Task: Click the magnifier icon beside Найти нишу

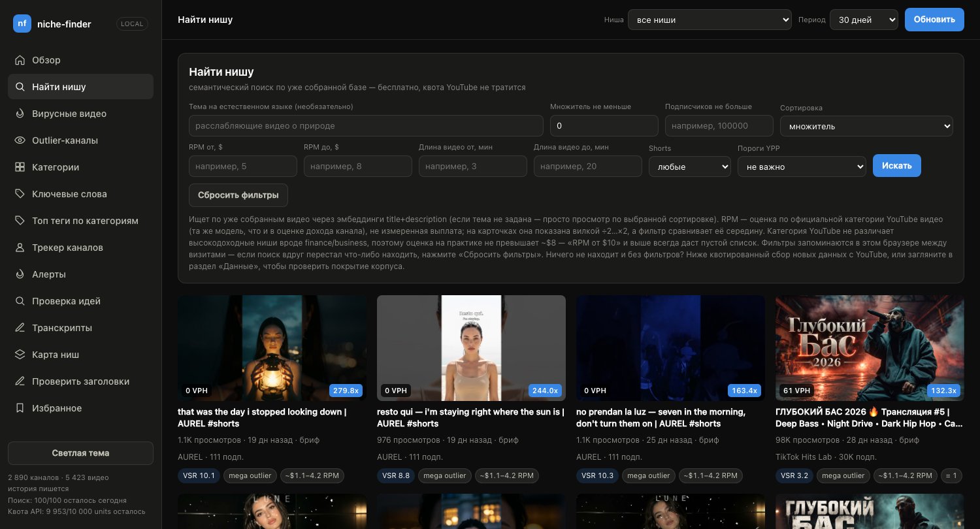Action: coord(20,87)
